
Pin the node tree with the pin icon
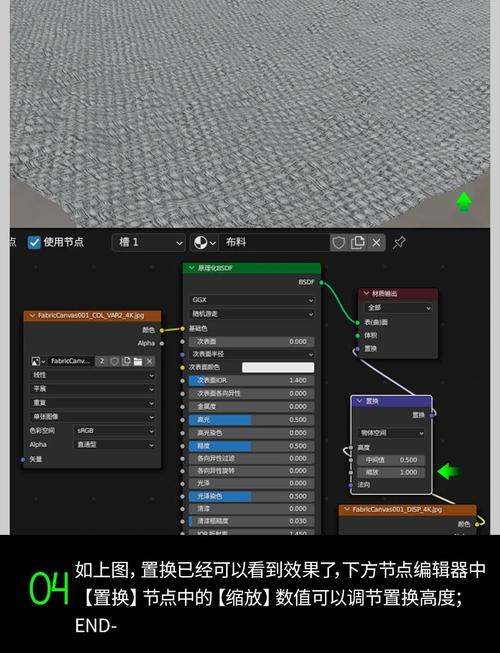pyautogui.click(x=399, y=242)
